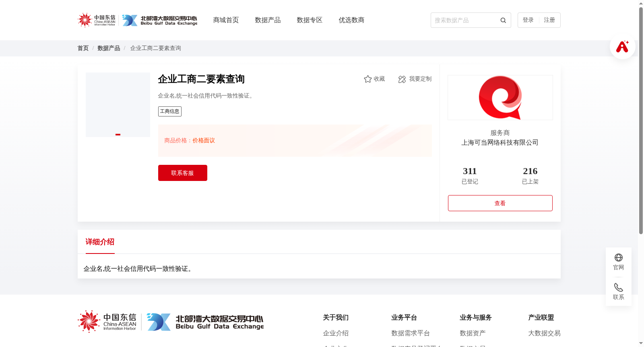
Task: Go to 首页 in the breadcrumb
Action: point(83,48)
